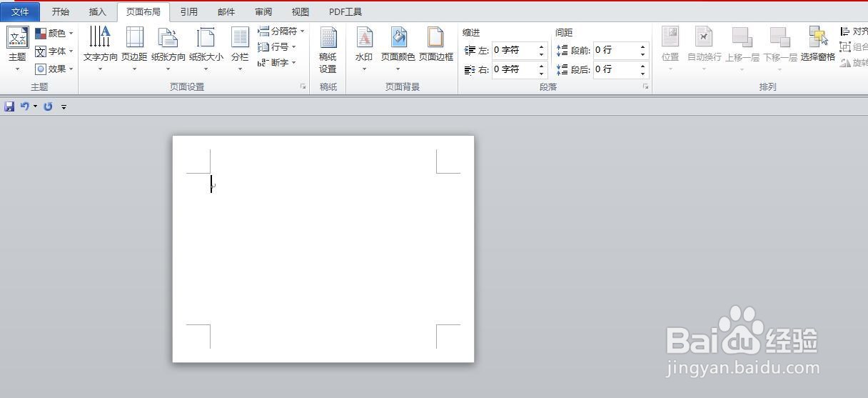Switch to the 开始 tab
This screenshot has width=868, height=398.
61,11
